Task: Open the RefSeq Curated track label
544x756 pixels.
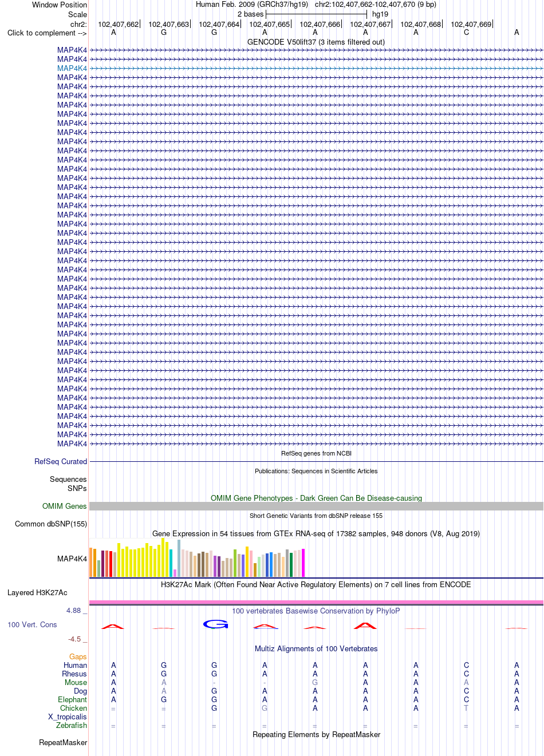Action: [x=61, y=461]
